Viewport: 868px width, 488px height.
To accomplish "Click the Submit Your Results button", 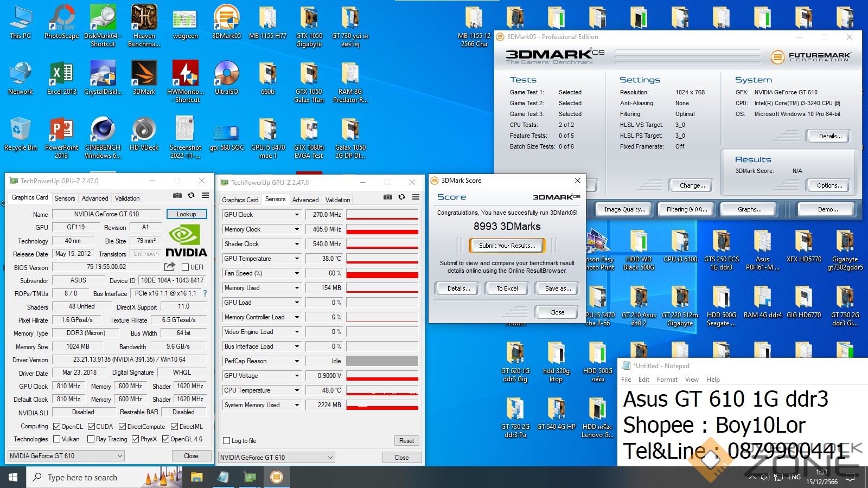I will coord(507,246).
